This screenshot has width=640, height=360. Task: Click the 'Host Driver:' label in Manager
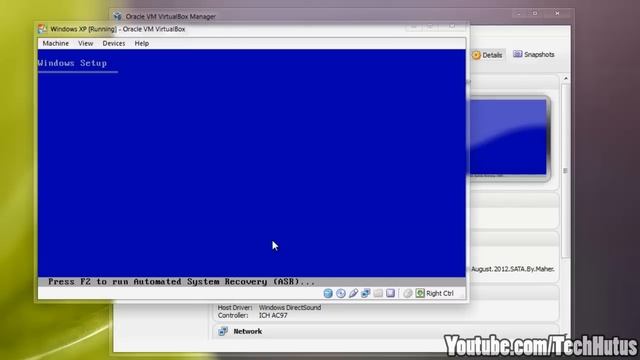click(235, 307)
